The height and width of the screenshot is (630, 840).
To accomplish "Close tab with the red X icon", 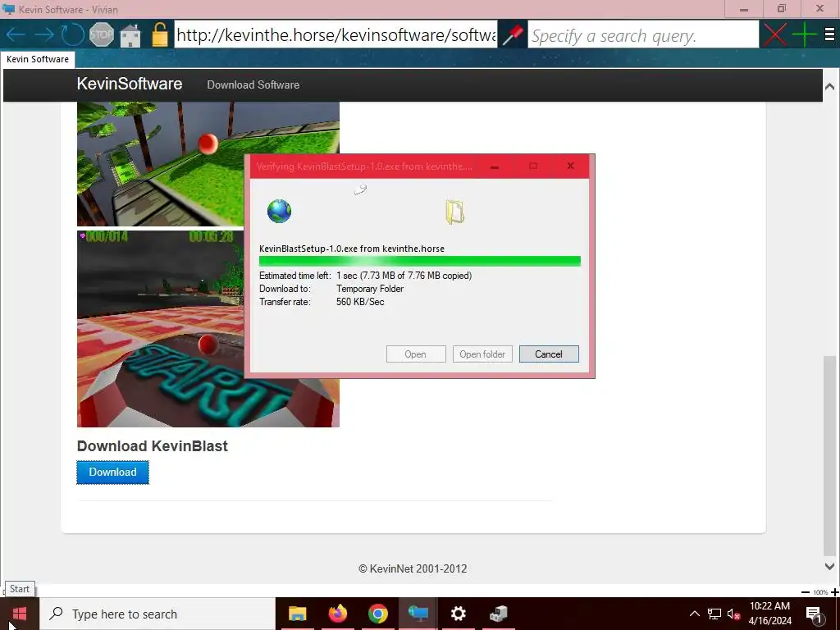I will (x=774, y=34).
